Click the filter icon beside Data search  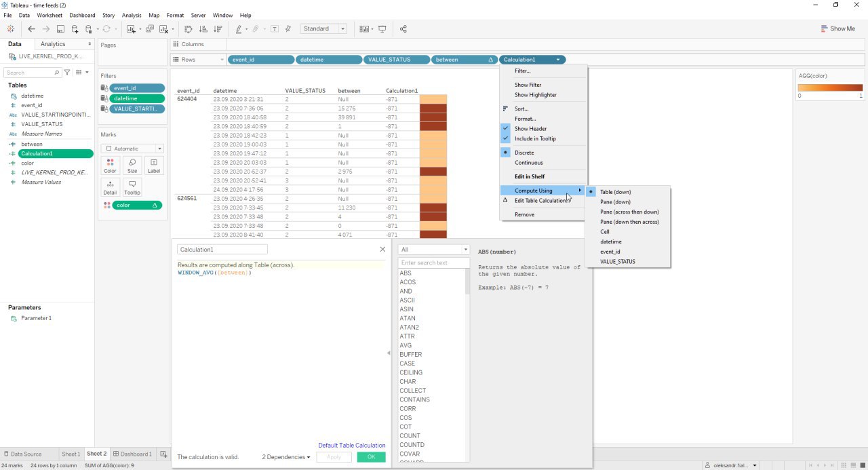[67, 72]
